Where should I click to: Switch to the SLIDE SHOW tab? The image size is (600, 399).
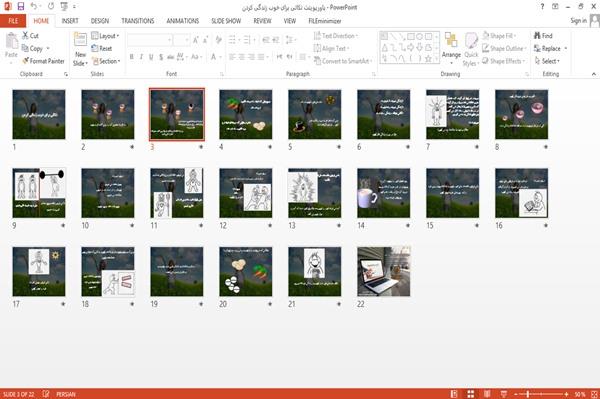tap(226, 21)
